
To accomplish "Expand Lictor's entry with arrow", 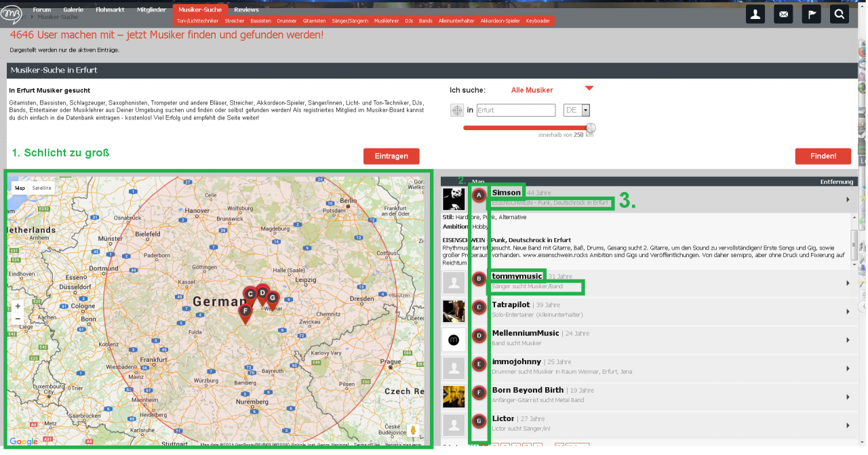I will pyautogui.click(x=848, y=425).
